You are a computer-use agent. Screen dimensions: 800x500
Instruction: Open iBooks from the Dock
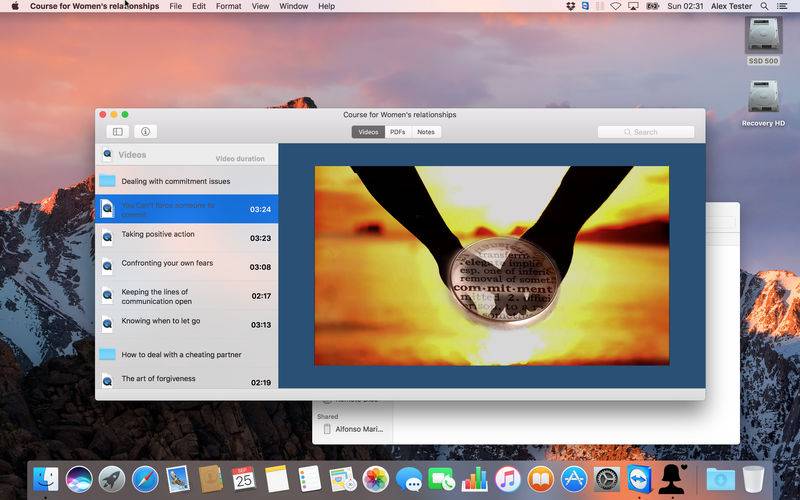pyautogui.click(x=541, y=480)
